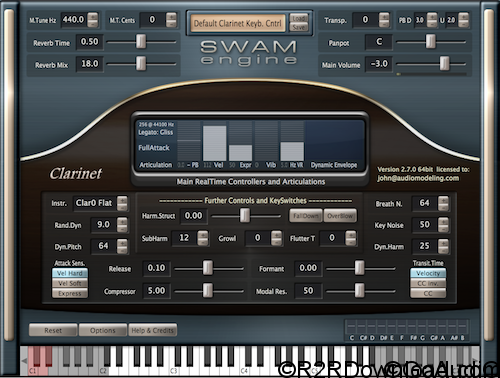Click the Reverb Mix value 18.0
Screen dimensions: 500x378
tap(90, 64)
